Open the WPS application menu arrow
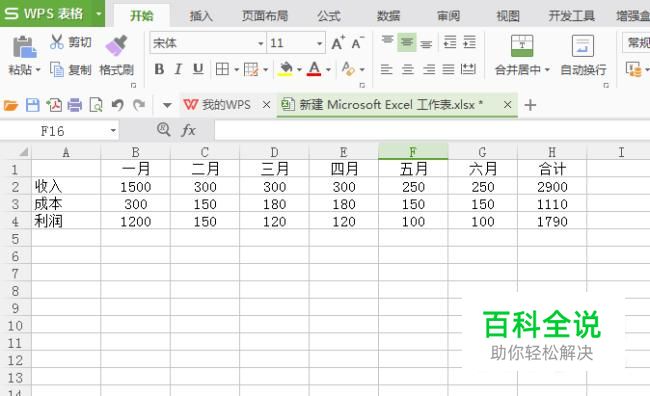 click(x=99, y=14)
